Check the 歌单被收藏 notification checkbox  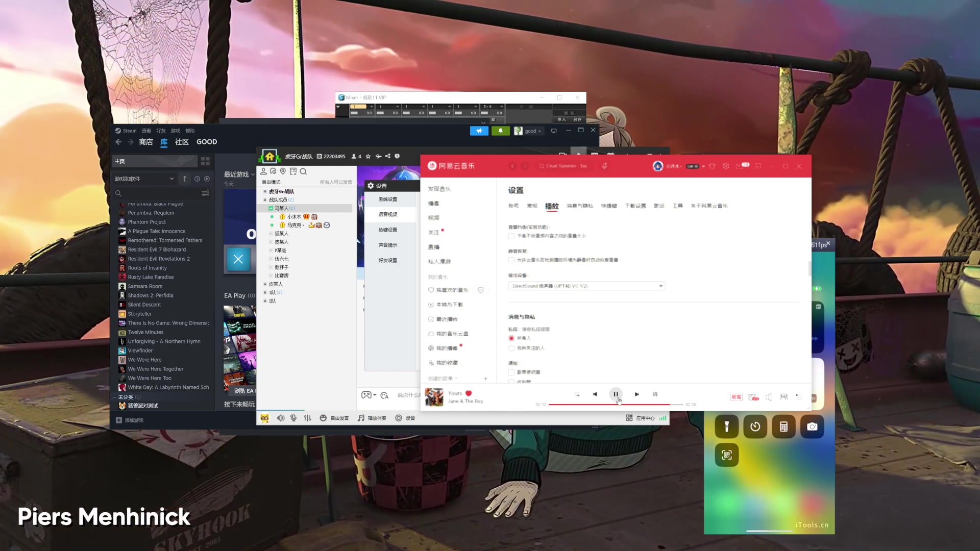[511, 372]
